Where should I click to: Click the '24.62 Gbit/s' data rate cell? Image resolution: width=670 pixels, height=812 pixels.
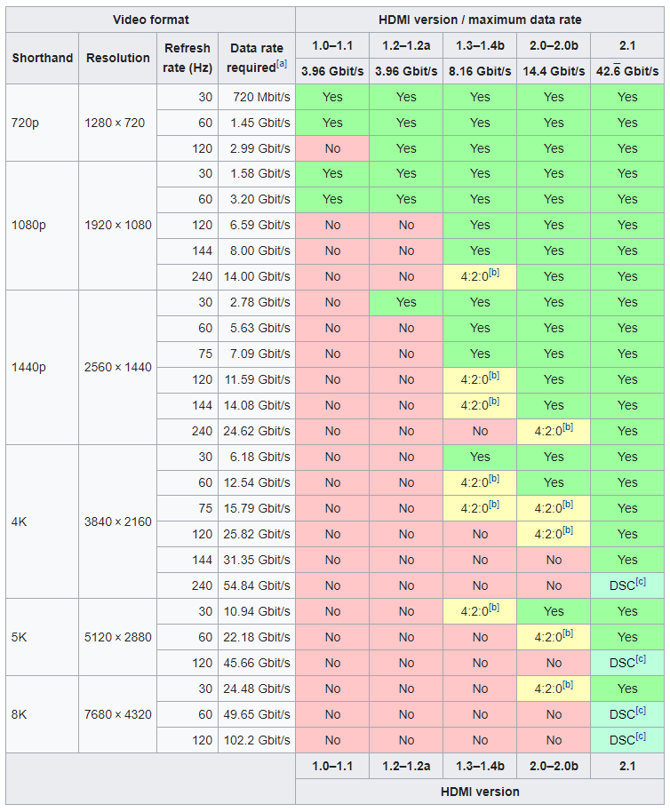(257, 431)
